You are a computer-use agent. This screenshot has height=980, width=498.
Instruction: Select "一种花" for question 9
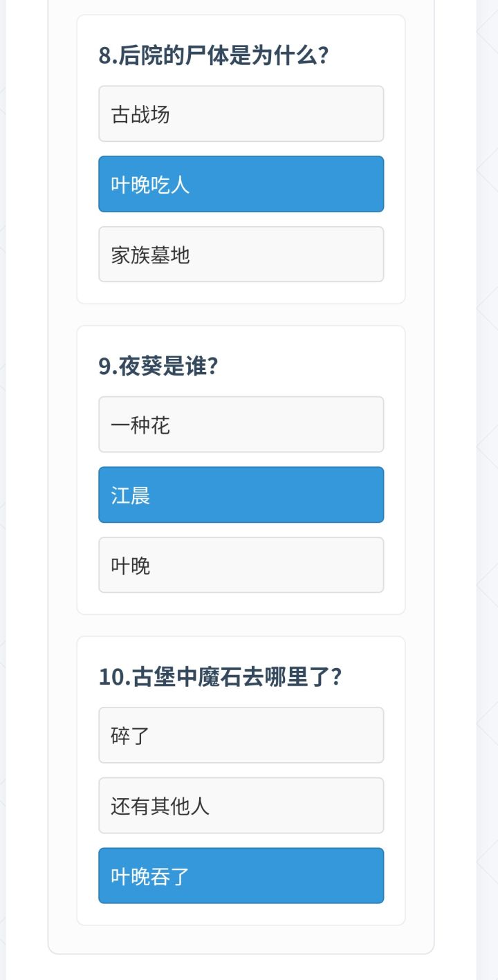pyautogui.click(x=241, y=425)
